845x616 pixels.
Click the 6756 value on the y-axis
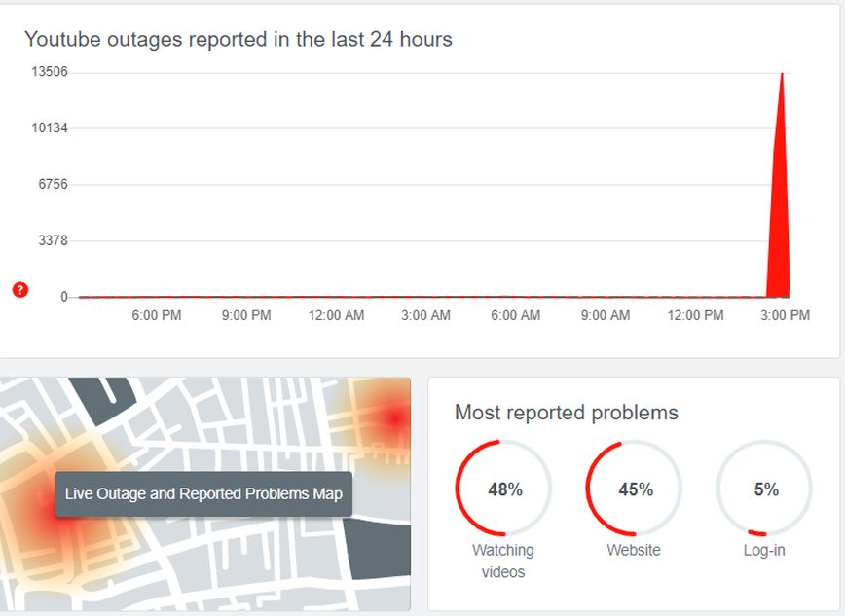click(x=54, y=184)
